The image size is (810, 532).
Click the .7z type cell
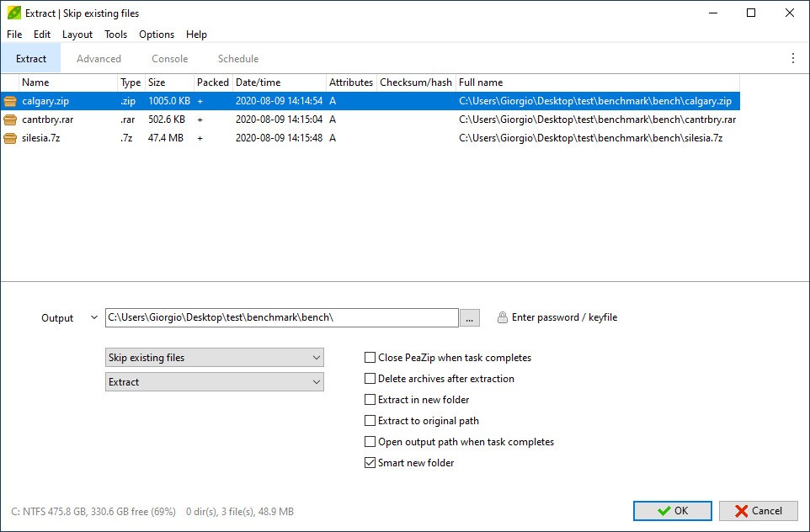(126, 138)
